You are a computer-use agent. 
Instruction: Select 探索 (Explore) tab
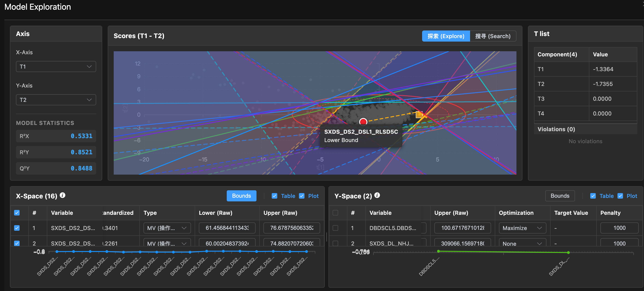point(446,36)
